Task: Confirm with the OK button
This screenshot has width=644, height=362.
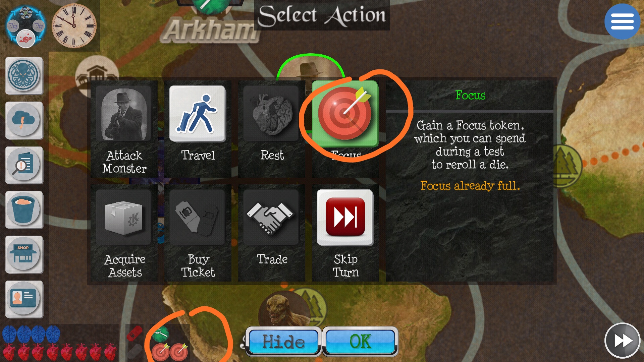Action: tap(360, 342)
